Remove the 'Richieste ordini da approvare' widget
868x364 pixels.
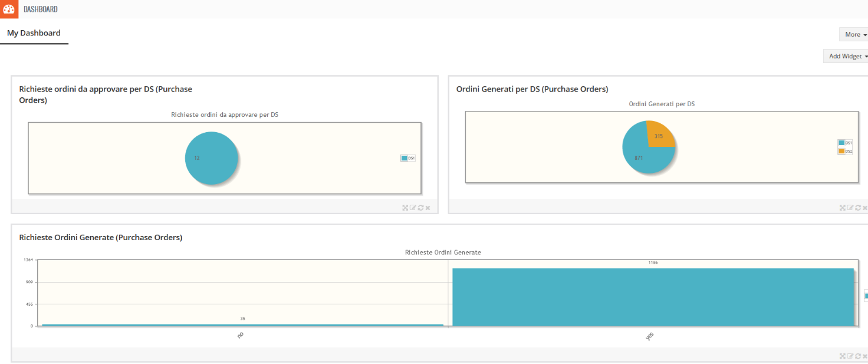click(428, 208)
